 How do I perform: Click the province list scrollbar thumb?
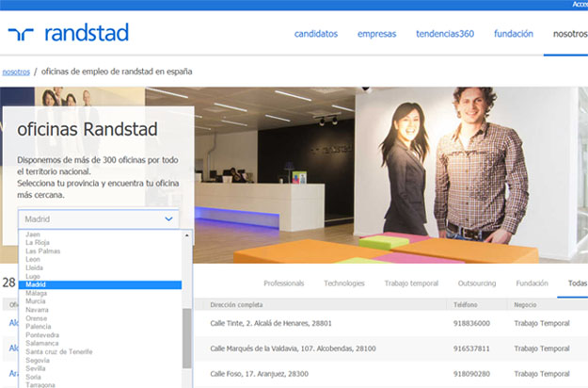187,338
